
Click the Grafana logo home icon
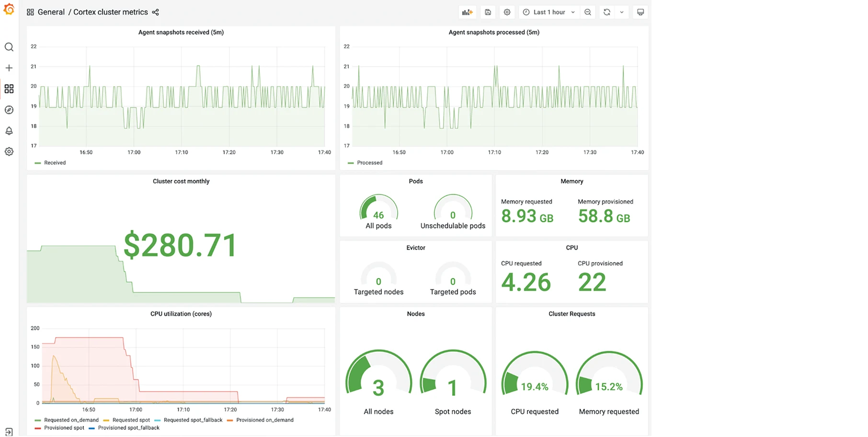(x=9, y=9)
